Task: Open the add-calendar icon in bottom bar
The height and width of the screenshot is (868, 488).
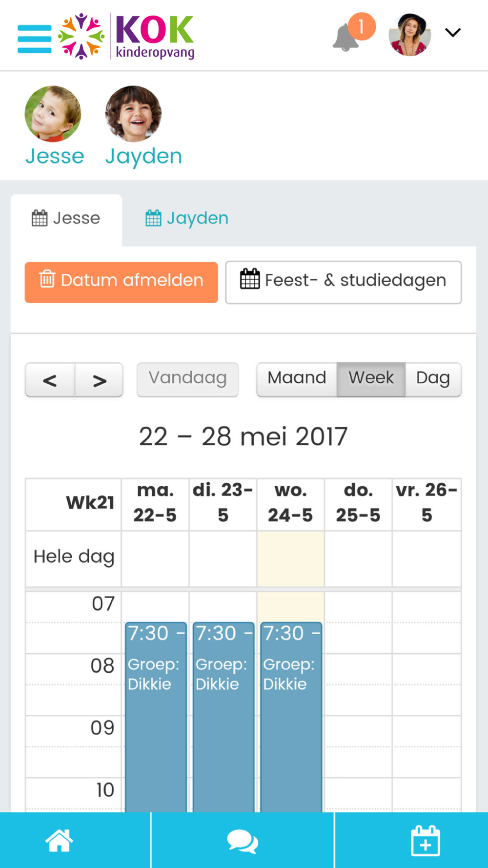Action: tap(425, 841)
